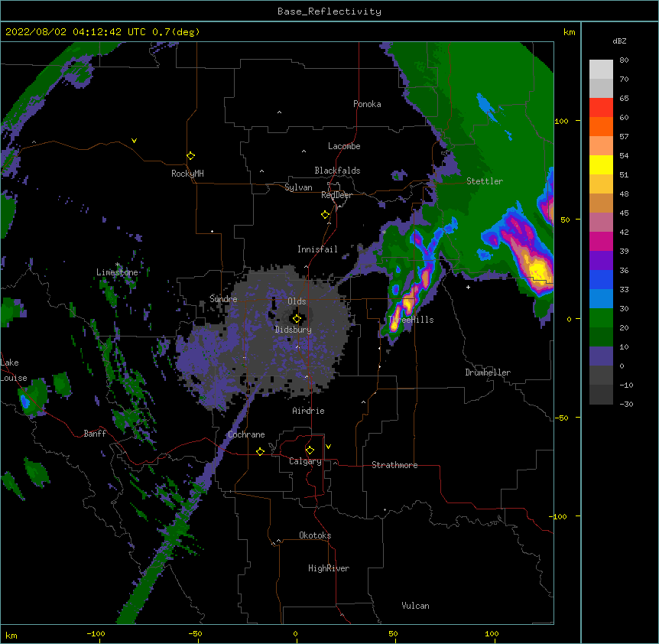Pick the gold 48-51 dBZ swatch
The image size is (659, 644).
(601, 184)
